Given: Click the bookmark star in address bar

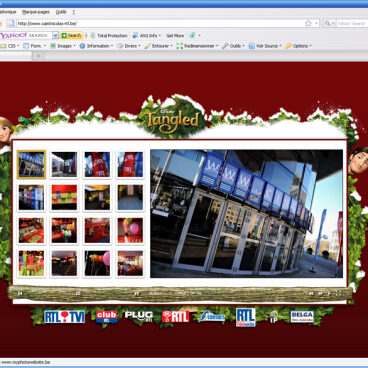Looking at the screenshot, I should 308,23.
